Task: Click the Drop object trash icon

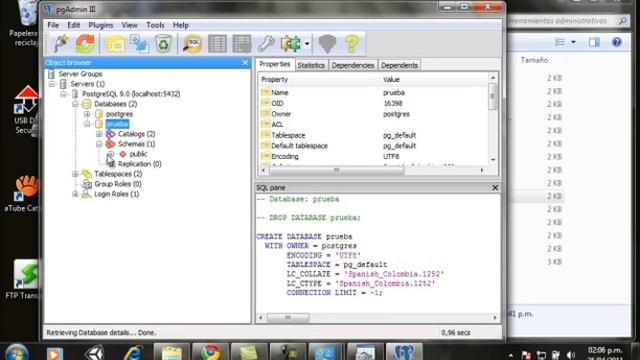Action: pos(163,44)
